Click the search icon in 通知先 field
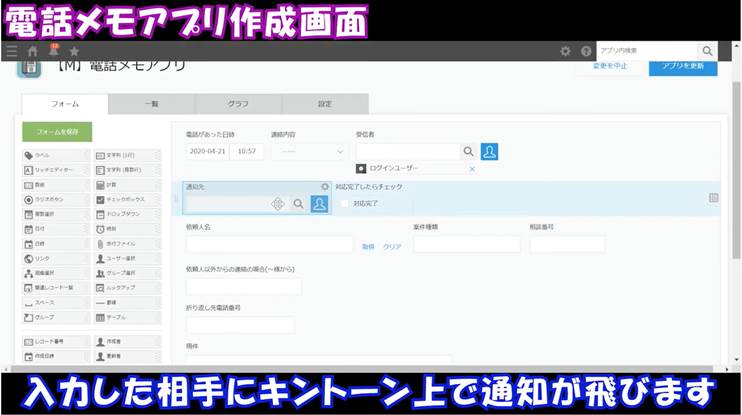The width and height of the screenshot is (742, 415). click(298, 204)
